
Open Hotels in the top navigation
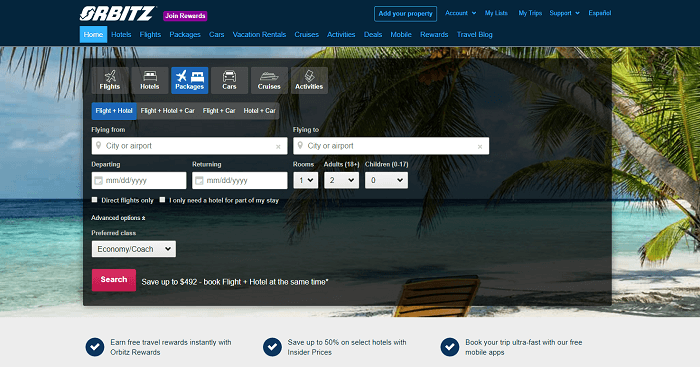121,34
